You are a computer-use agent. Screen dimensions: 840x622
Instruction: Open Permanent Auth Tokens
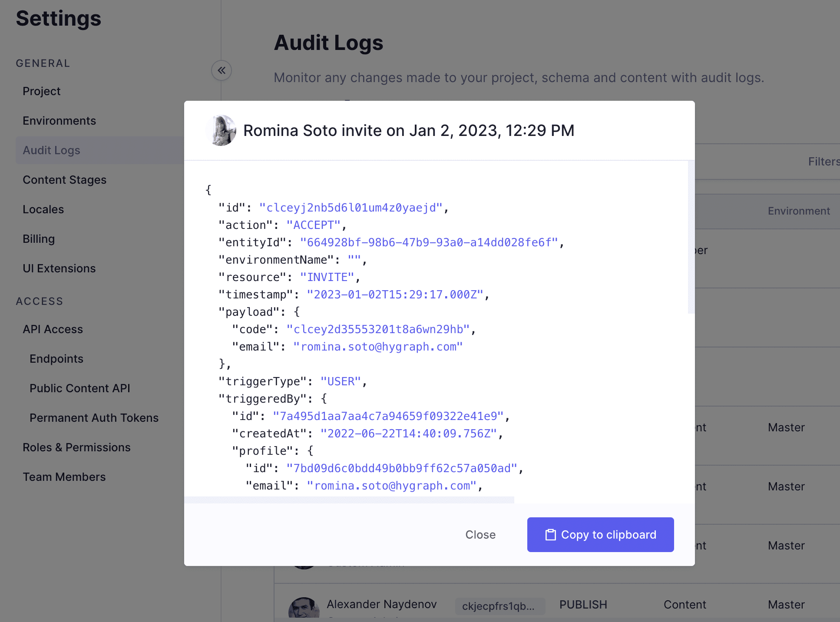(94, 417)
